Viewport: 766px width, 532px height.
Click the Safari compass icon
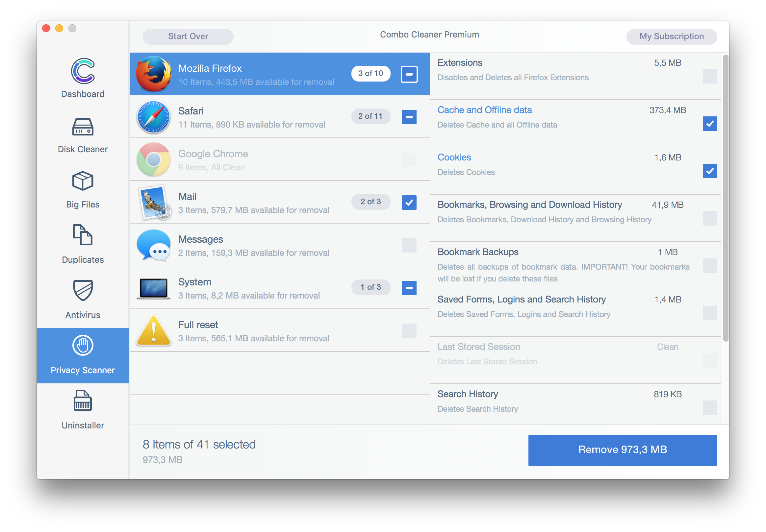153,117
